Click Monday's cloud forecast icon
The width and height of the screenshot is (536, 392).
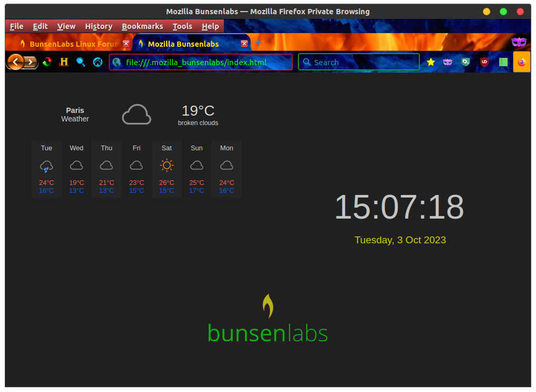pos(226,166)
